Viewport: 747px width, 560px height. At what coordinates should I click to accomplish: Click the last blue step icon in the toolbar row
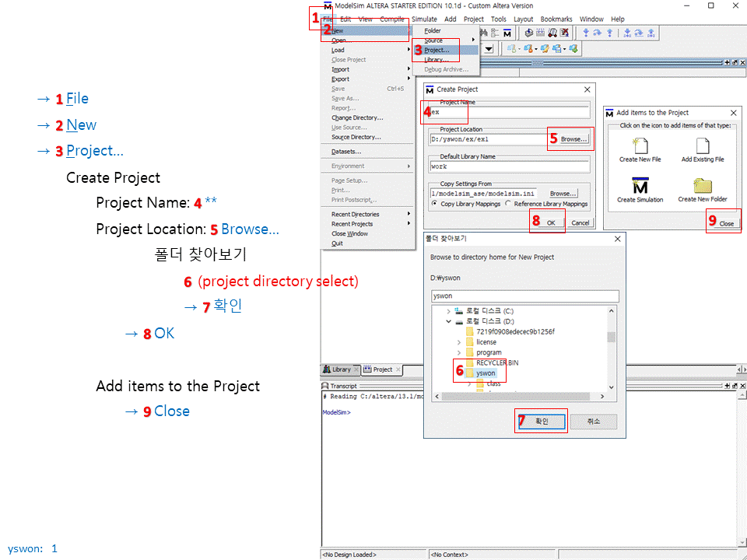pos(651,33)
